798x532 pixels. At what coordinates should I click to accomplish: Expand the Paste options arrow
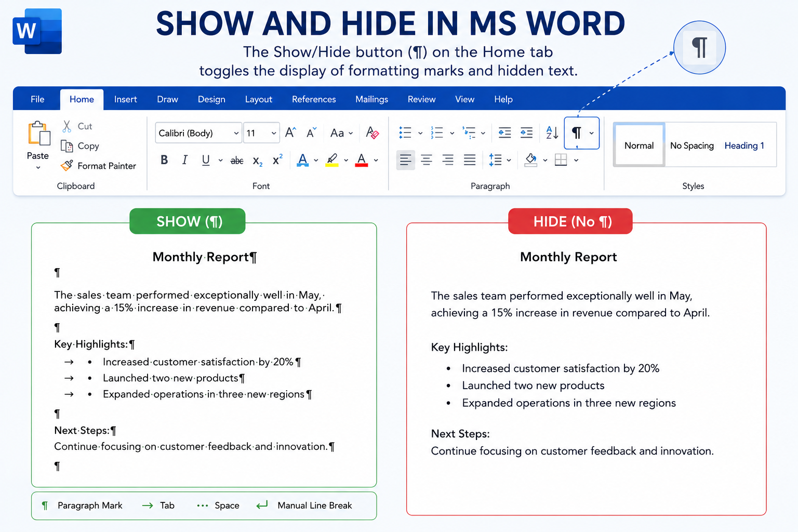[38, 168]
